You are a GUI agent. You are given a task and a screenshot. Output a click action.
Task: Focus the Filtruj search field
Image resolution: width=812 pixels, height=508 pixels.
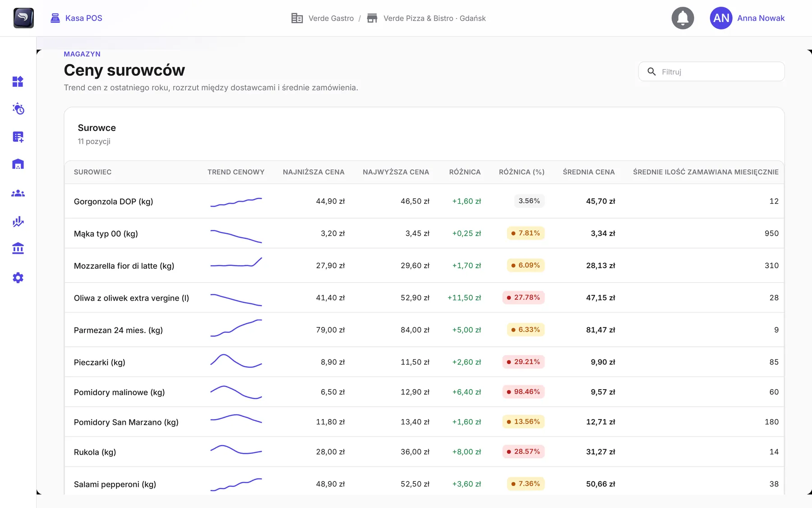[711, 71]
